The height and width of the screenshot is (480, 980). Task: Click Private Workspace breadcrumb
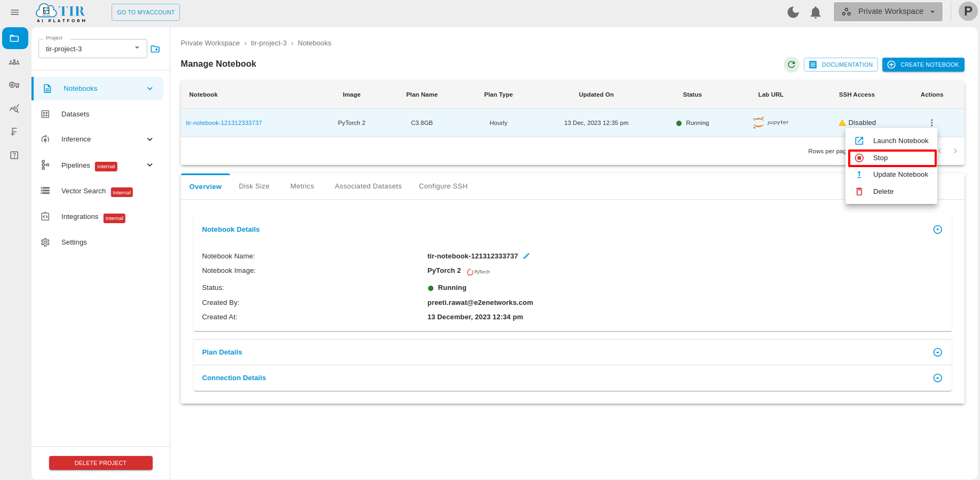210,43
